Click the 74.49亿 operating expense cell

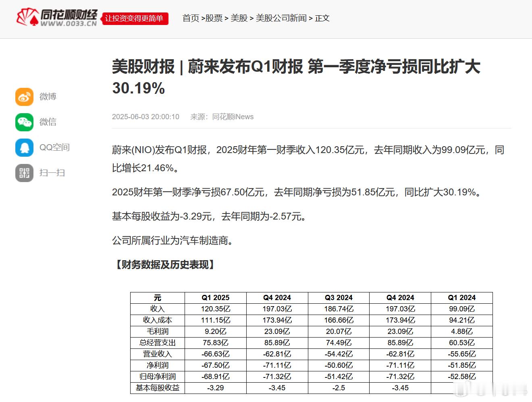click(339, 343)
